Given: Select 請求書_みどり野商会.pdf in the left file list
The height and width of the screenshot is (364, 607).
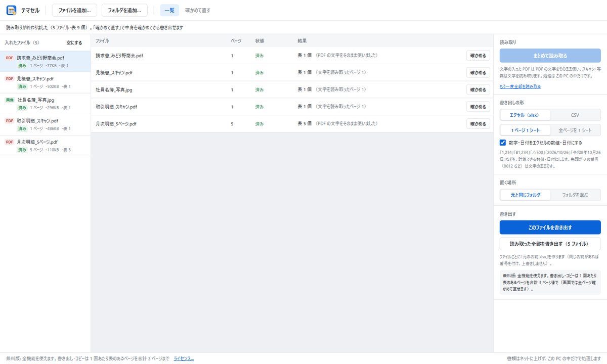Looking at the screenshot, I should point(46,62).
